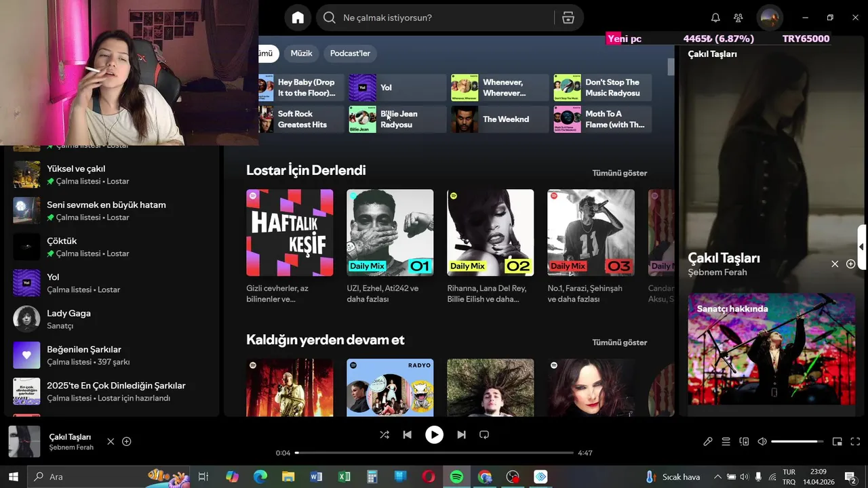Open Excel from taskbar

pyautogui.click(x=344, y=476)
